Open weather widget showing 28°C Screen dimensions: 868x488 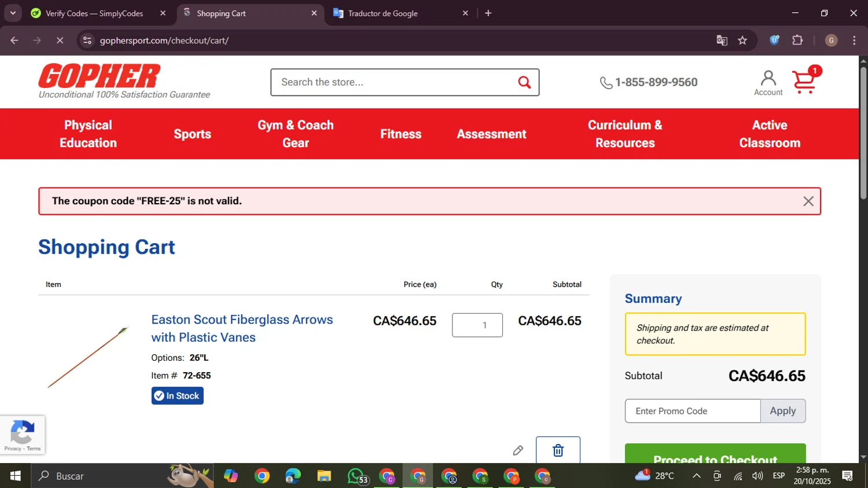pyautogui.click(x=655, y=476)
